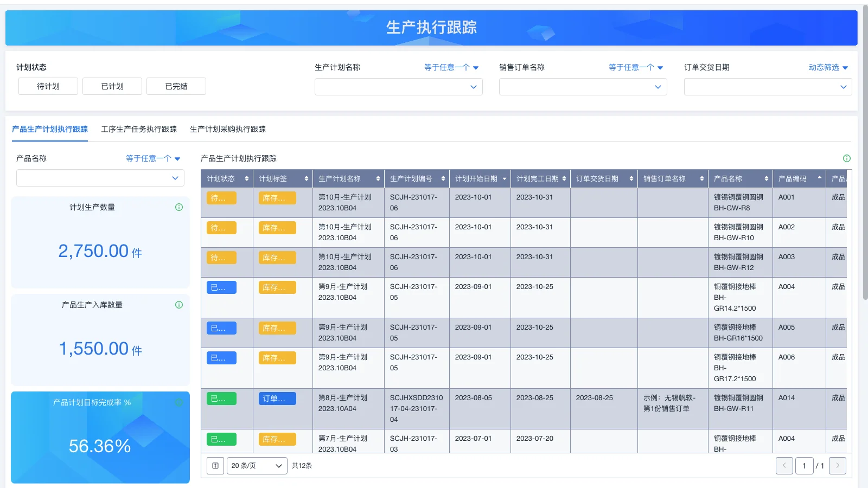Click cell 第8月-生产计划 2023.10A04
868x488 pixels.
pyautogui.click(x=348, y=409)
